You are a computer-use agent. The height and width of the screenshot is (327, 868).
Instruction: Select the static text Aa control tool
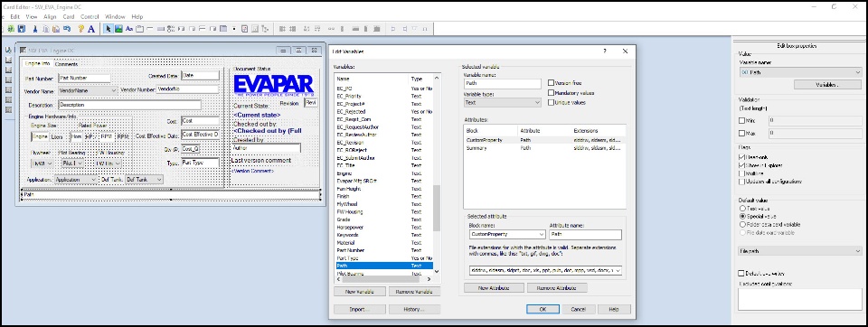point(129,28)
